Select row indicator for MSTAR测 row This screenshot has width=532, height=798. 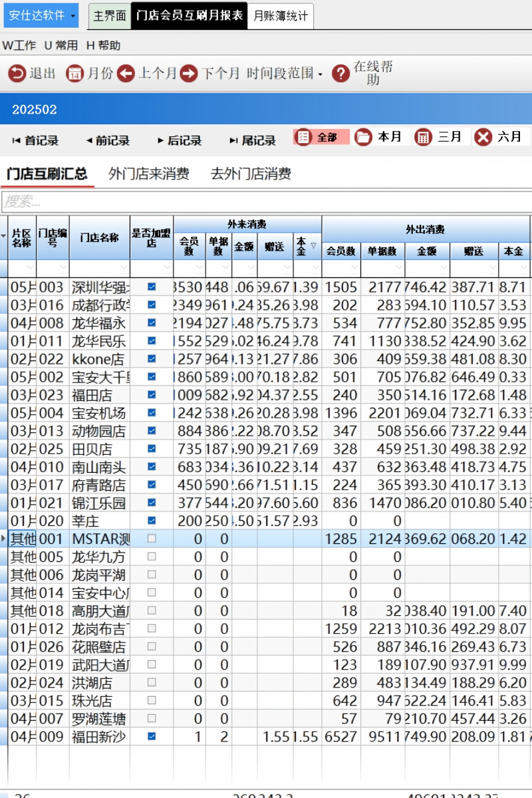(4, 538)
